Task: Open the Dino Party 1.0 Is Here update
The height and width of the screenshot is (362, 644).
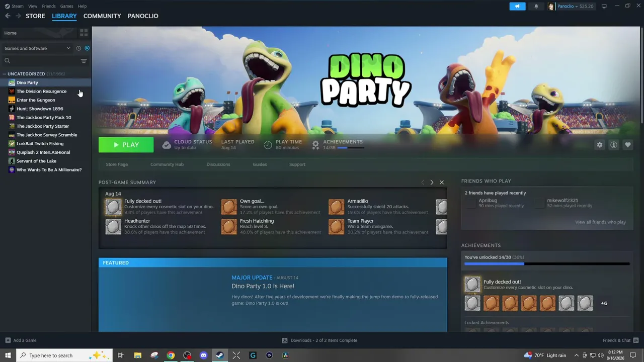Action: 263,286
